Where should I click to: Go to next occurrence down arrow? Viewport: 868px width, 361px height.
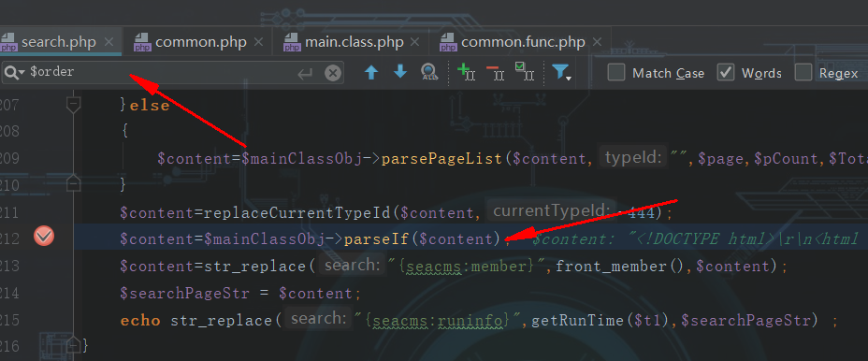coord(399,72)
